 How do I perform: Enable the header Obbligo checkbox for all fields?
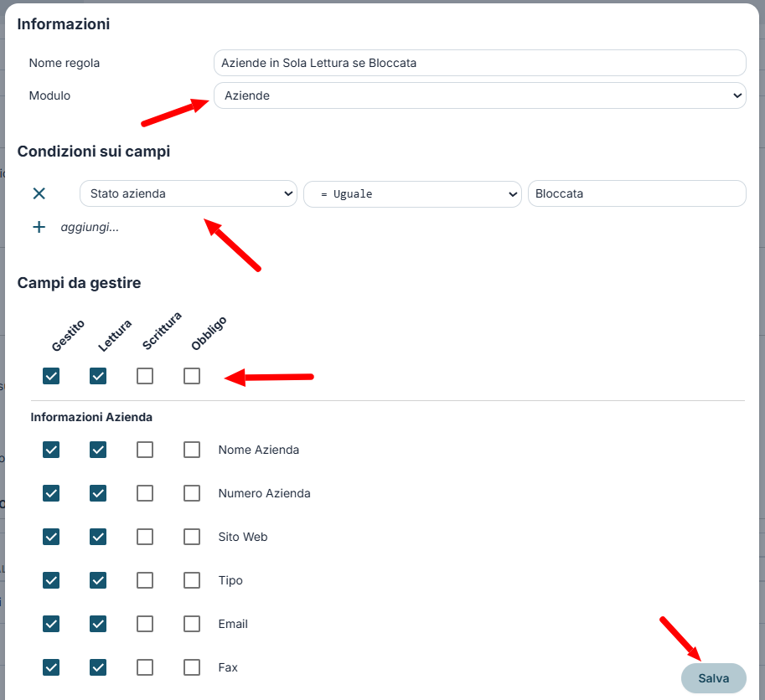click(x=192, y=376)
